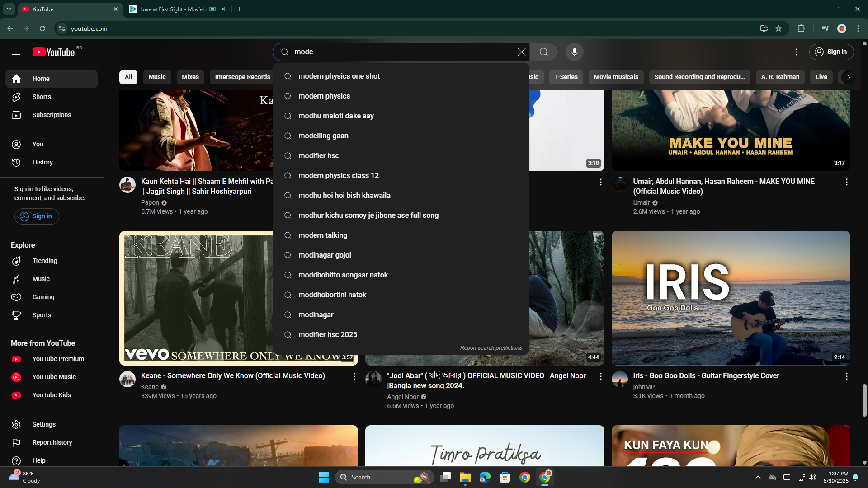Choose suggestion 'modifier hsc 2025'
Image resolution: width=868 pixels, height=488 pixels.
(x=401, y=335)
